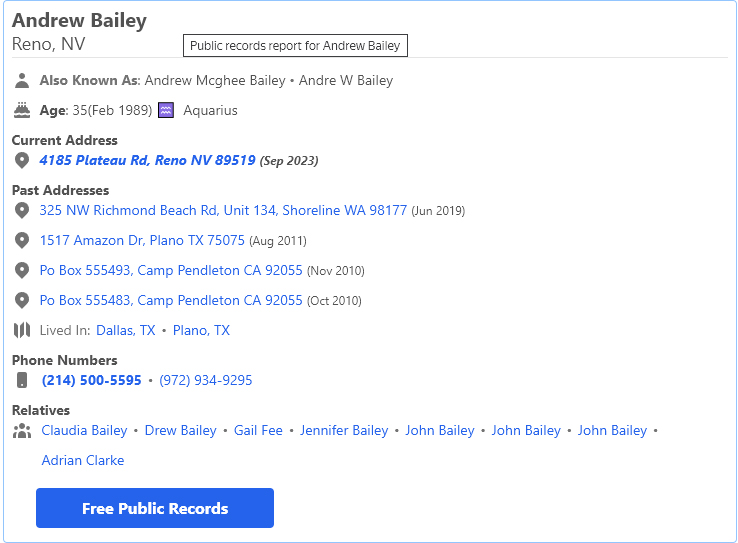Call up phone number (214) 500-5595

(x=92, y=380)
